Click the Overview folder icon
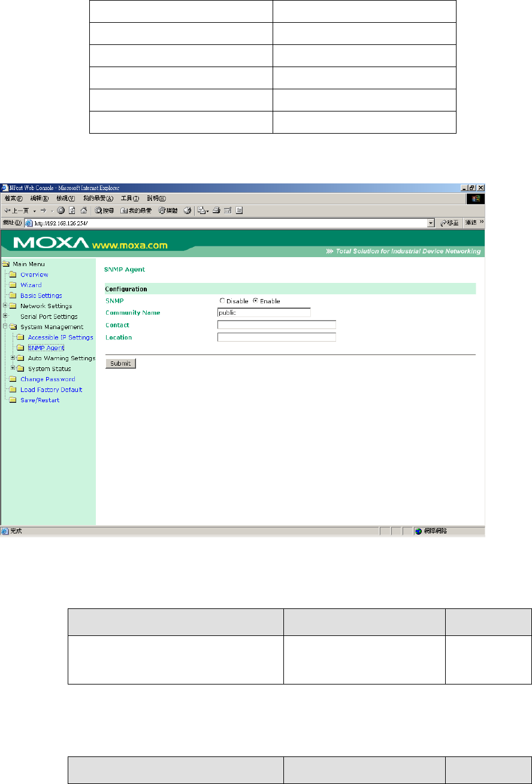 tap(13, 275)
